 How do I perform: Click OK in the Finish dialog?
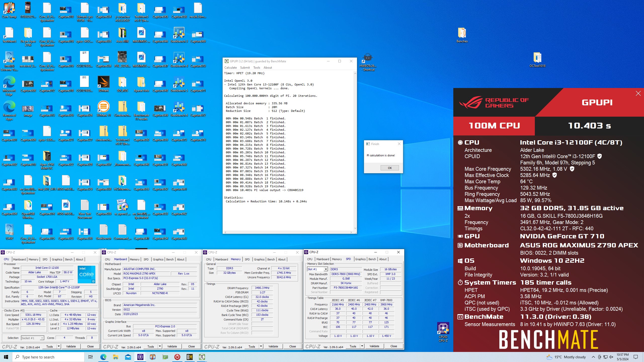tap(390, 168)
